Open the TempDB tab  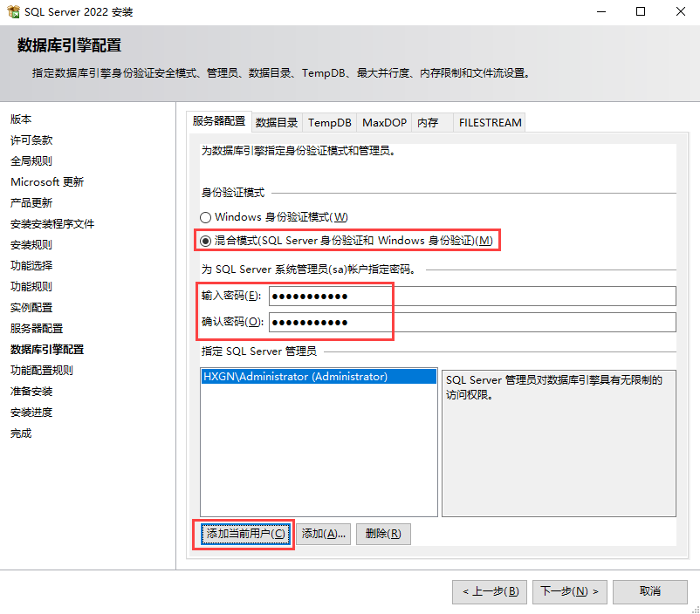(x=330, y=123)
